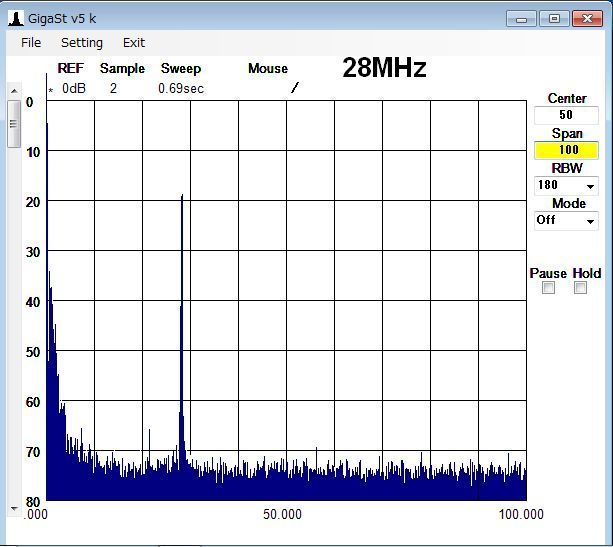The width and height of the screenshot is (613, 547).
Task: Minimize the GigaSt window
Action: click(x=521, y=18)
